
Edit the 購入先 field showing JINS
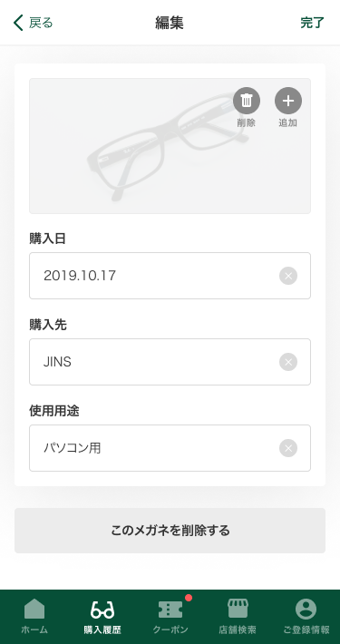click(x=170, y=362)
